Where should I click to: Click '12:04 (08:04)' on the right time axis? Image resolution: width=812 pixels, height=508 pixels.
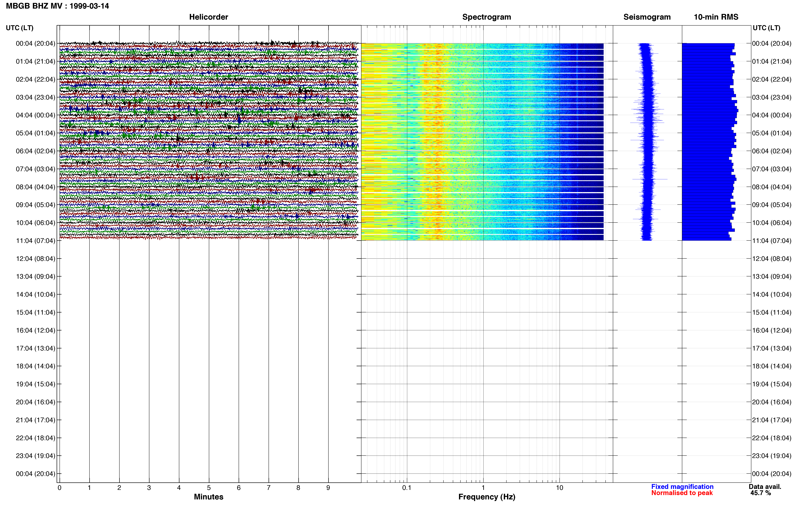(772, 259)
